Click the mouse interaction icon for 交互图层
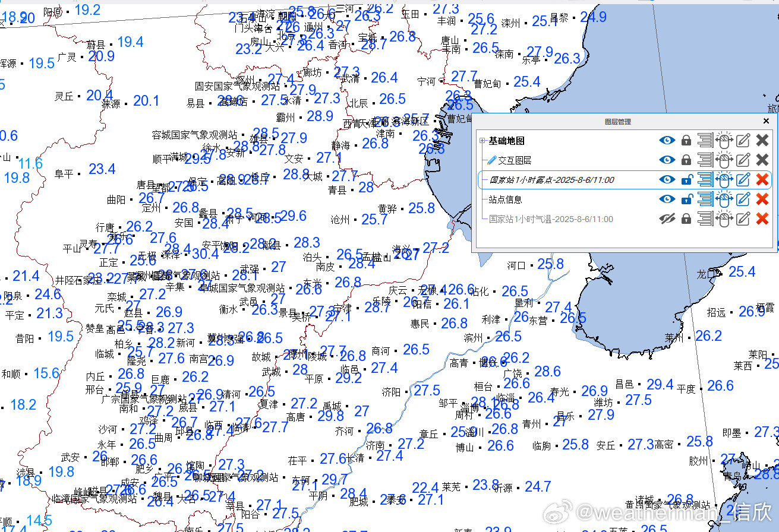Viewport: 779px width, 532px height. 723,160
